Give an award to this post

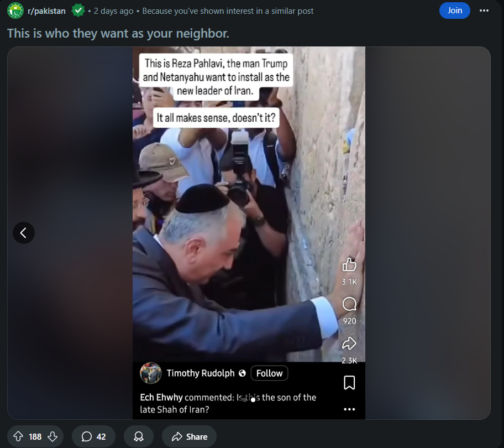(x=139, y=436)
